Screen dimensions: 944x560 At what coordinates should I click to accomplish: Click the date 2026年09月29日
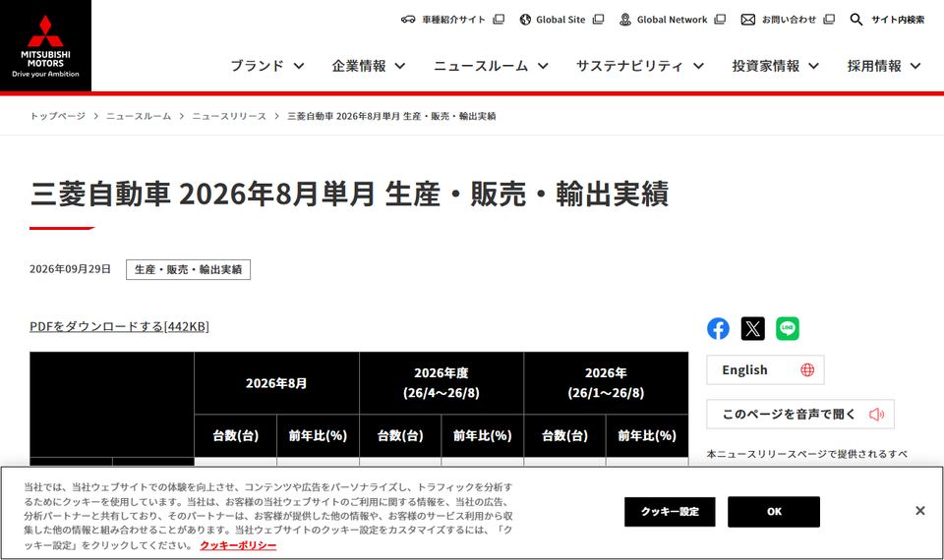(71, 269)
